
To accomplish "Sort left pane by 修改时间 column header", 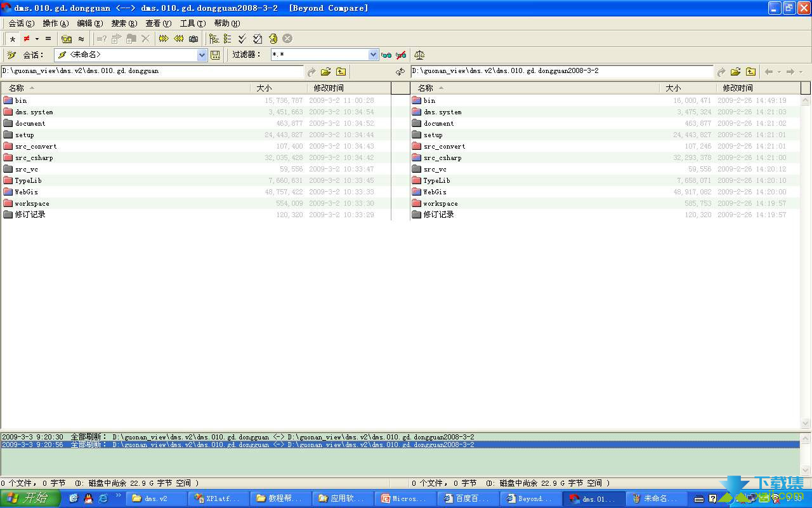I will point(349,88).
